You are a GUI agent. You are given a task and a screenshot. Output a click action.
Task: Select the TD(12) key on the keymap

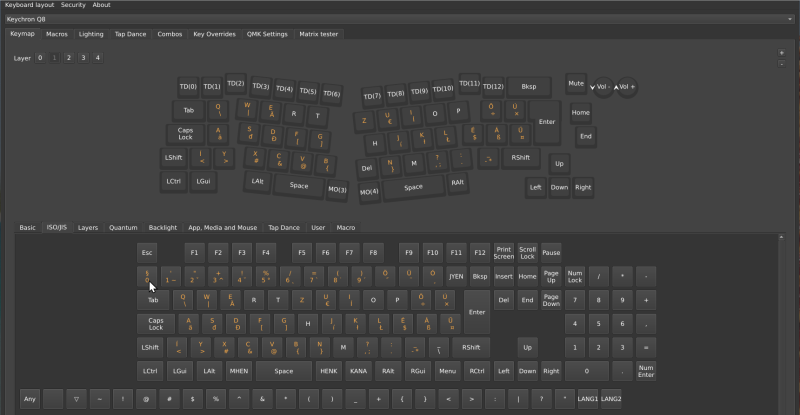(493, 87)
